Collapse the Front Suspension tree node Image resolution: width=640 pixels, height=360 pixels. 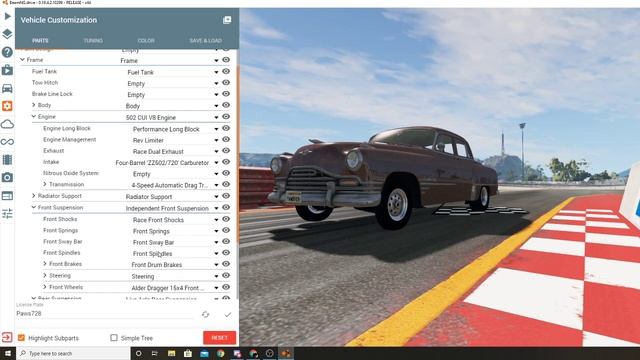tap(33, 207)
